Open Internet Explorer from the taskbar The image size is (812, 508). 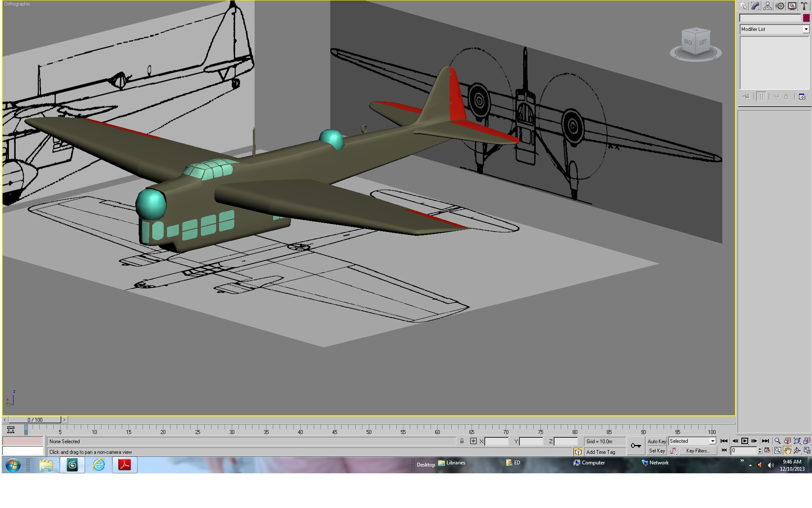pos(99,465)
